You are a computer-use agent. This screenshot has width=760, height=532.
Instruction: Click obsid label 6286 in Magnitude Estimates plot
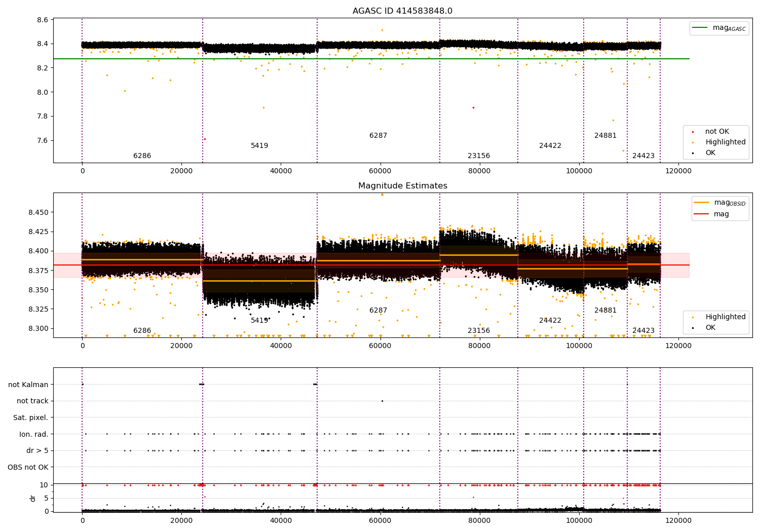pos(142,331)
